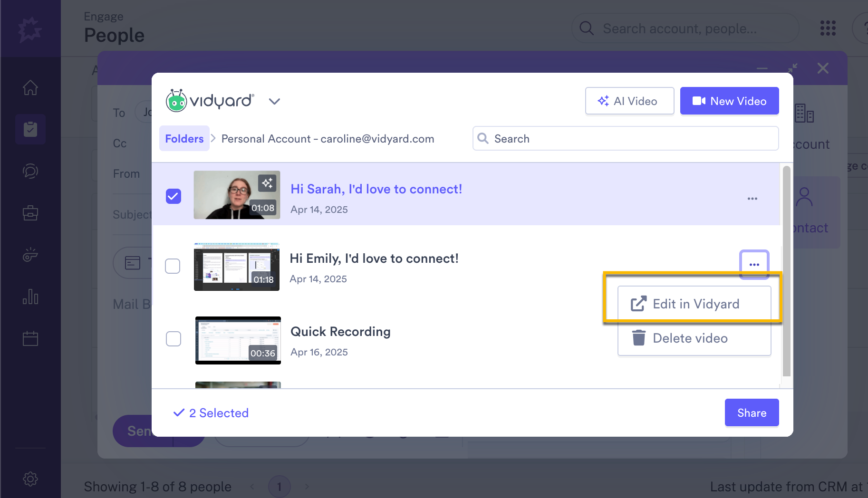Screen dimensions: 868x498
Task: Minimize the email composer window
Action: coord(762,69)
